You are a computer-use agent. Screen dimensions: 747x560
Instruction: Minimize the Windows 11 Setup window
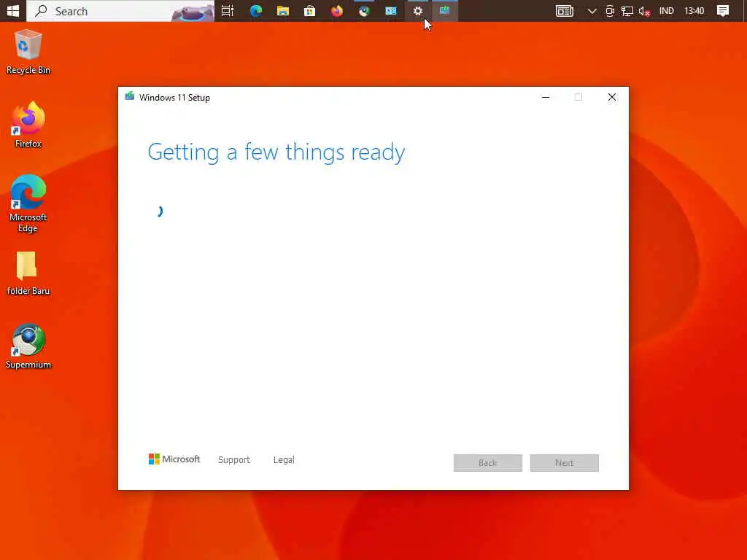546,97
